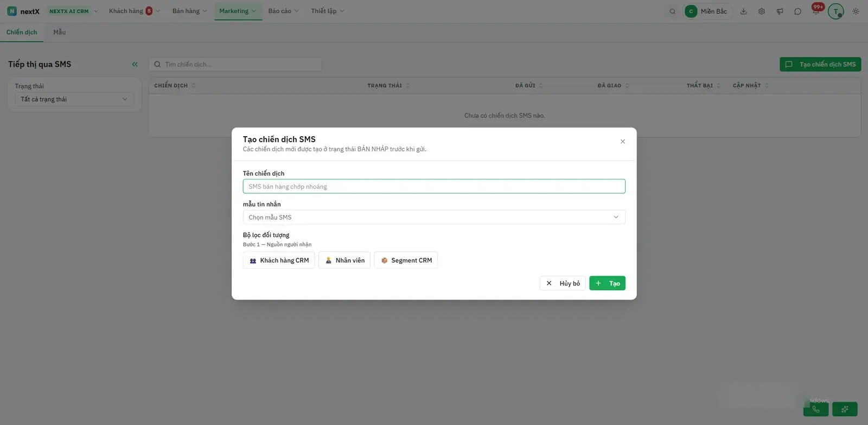
Task: Open the Thiết lập menu
Action: [327, 11]
